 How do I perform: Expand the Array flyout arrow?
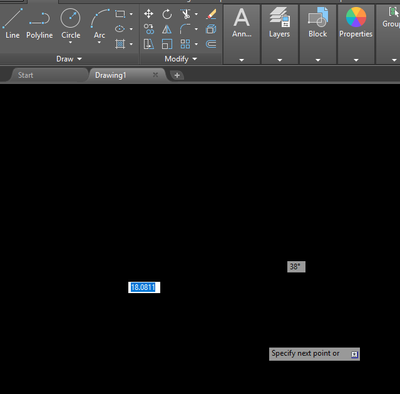(x=196, y=44)
